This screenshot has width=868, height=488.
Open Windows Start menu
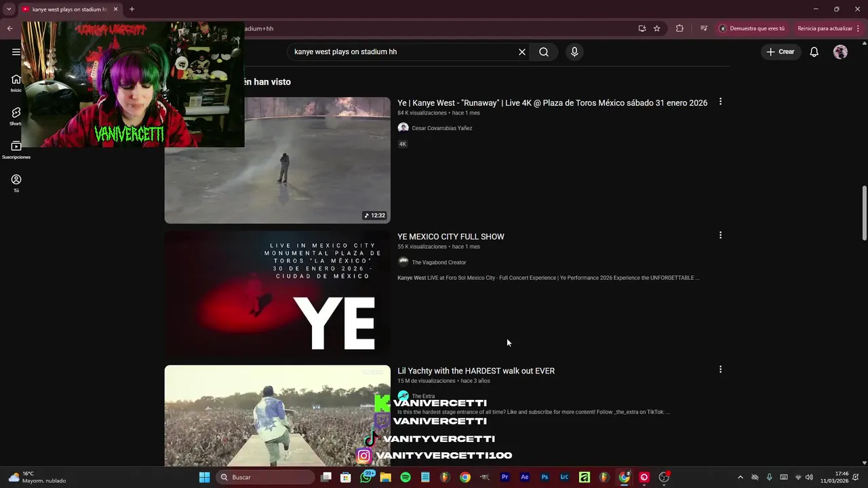tap(204, 477)
